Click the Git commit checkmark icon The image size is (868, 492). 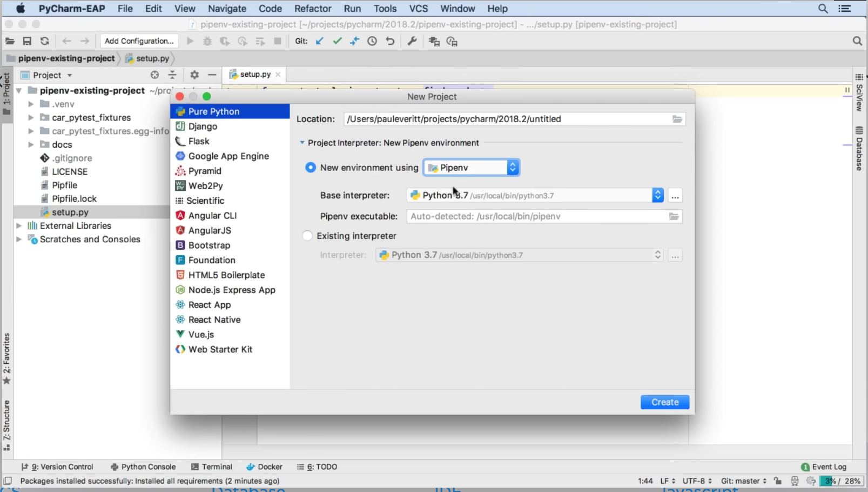point(337,41)
